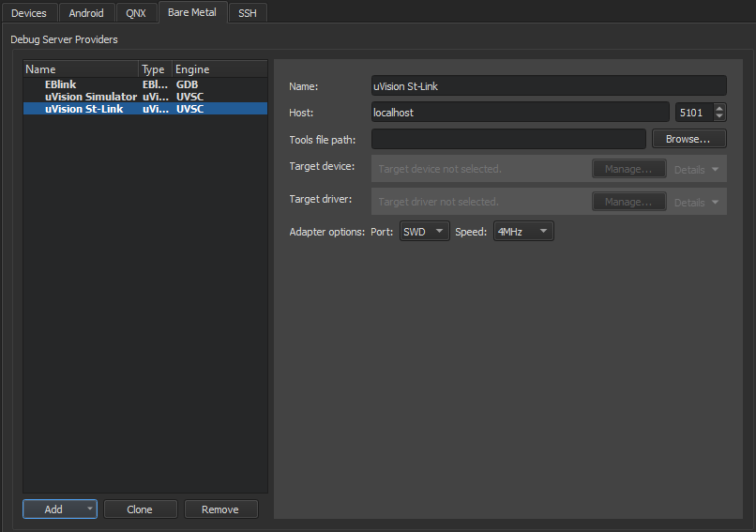The height and width of the screenshot is (532, 756).
Task: Browse for the tools file path
Action: (x=688, y=139)
